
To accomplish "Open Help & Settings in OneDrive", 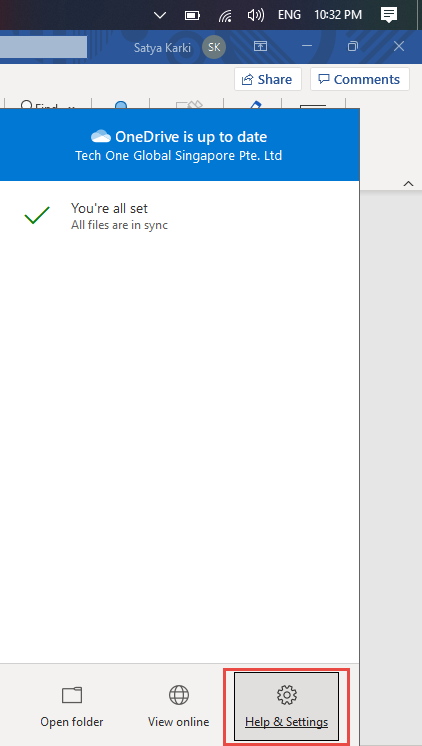I will (x=286, y=707).
